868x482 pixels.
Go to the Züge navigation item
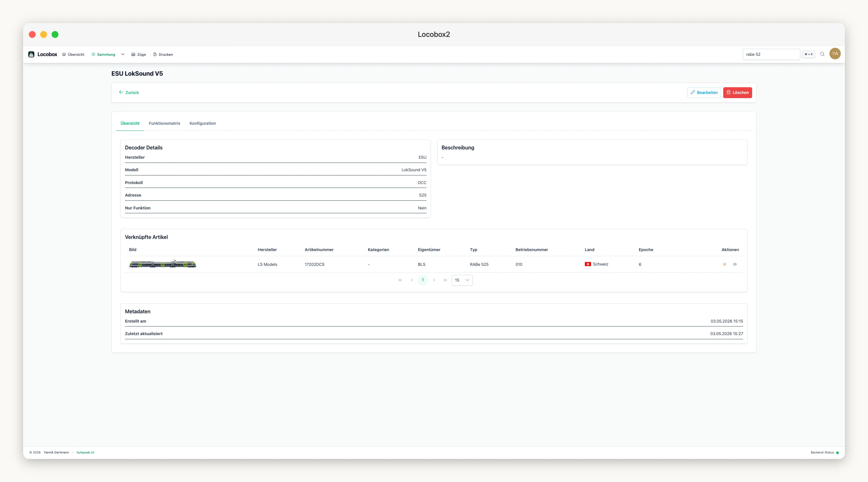tap(138, 55)
